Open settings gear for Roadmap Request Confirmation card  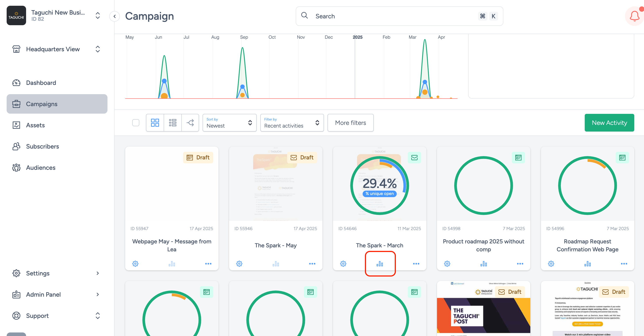(x=551, y=263)
